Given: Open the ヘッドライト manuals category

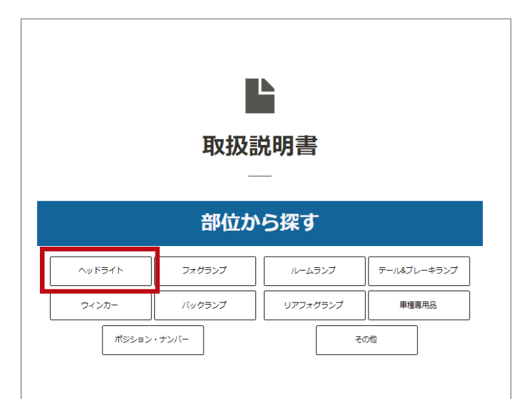Looking at the screenshot, I should click(100, 271).
